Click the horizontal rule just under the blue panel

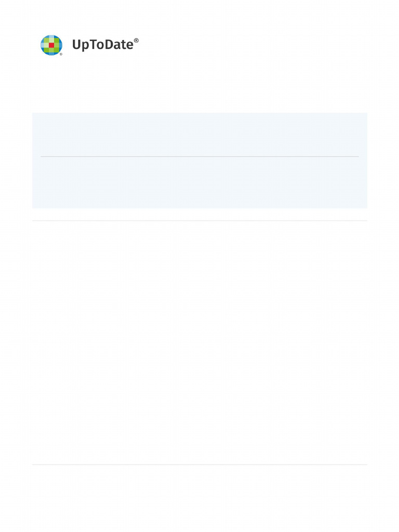tap(199, 220)
